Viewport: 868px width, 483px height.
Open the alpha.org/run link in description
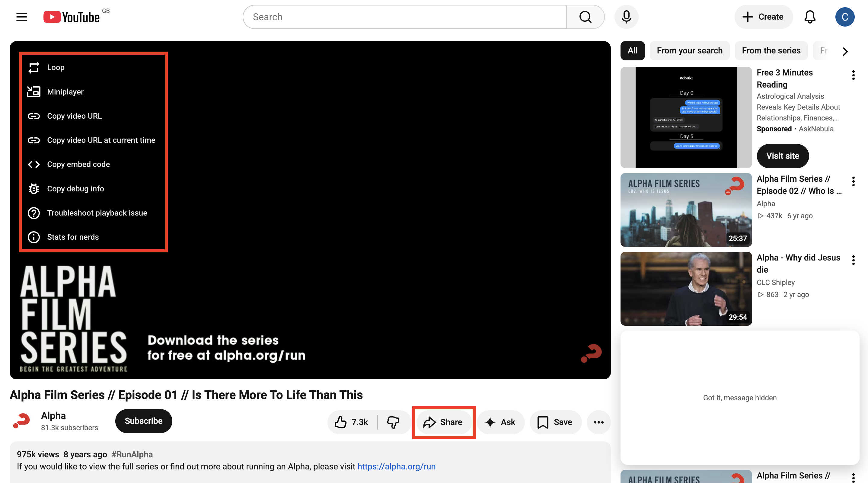(396, 466)
